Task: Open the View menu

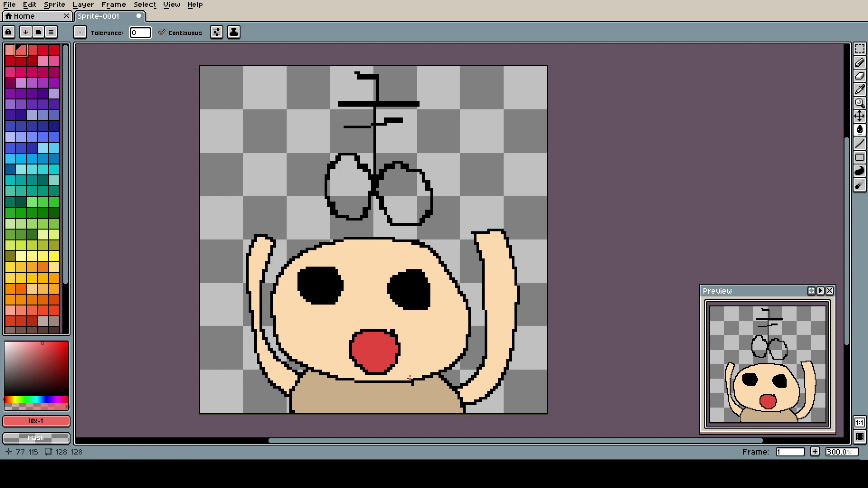Action: coord(171,5)
